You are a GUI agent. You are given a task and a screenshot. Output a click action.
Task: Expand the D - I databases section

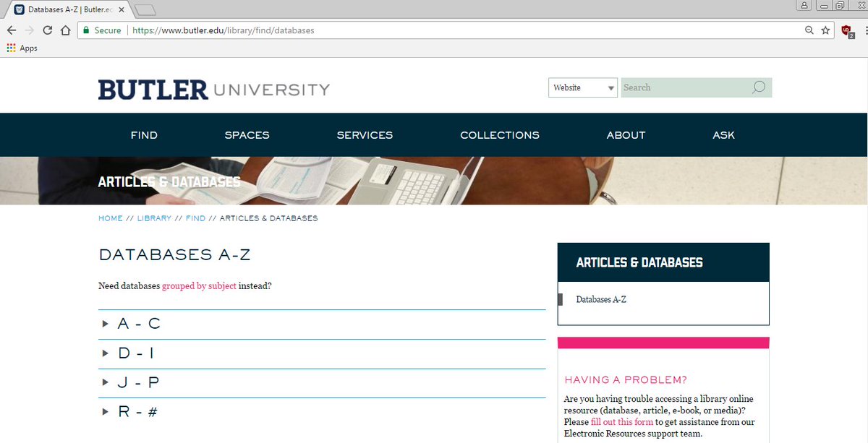coord(322,353)
